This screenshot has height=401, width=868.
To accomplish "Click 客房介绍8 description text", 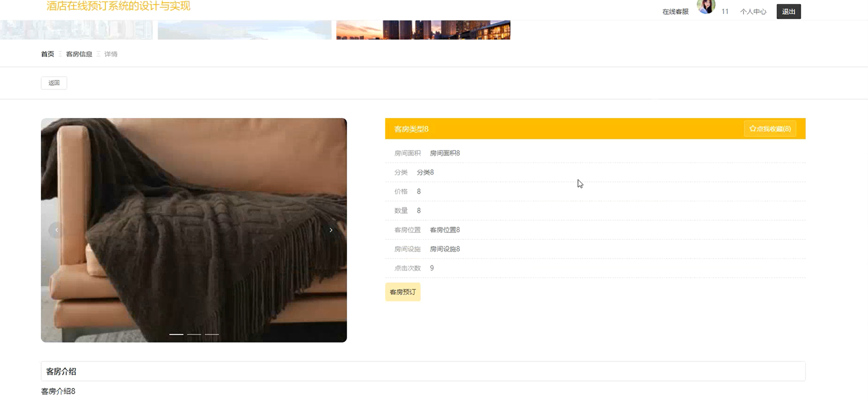I will (x=58, y=391).
